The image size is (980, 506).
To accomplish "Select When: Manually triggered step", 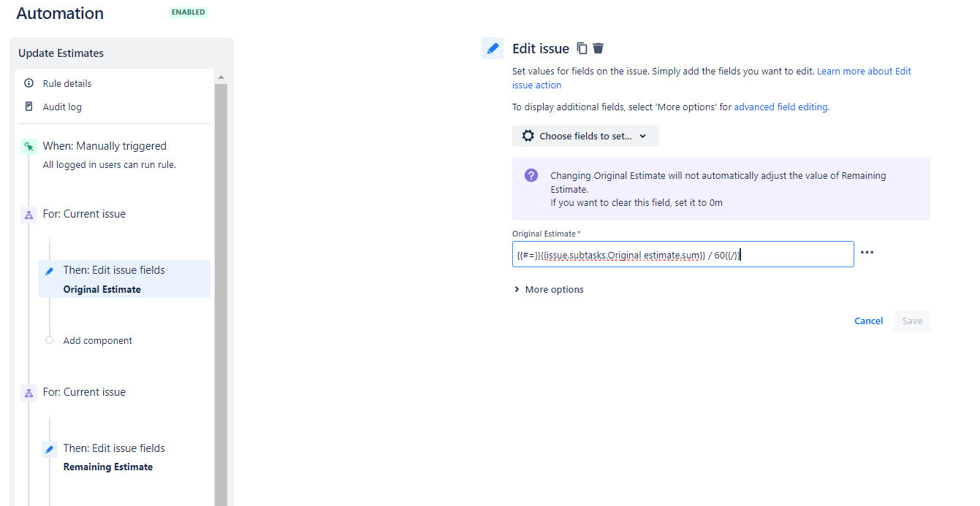I will coord(105,146).
